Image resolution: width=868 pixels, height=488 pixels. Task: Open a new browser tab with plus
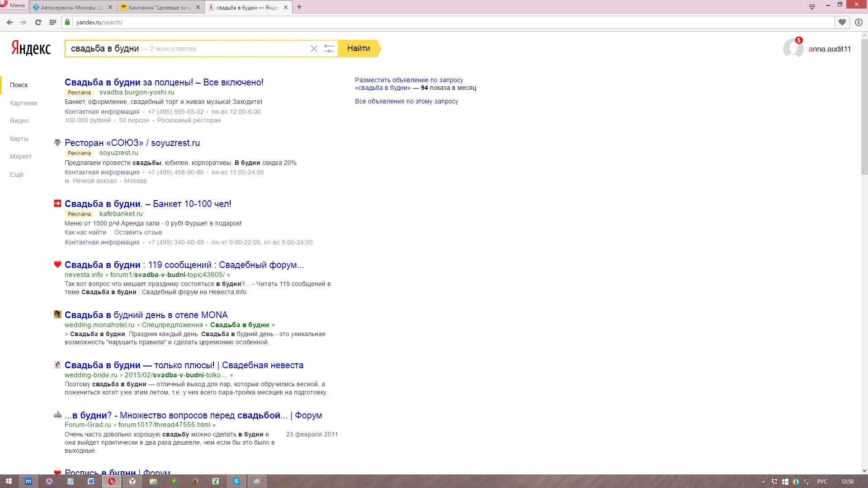point(299,7)
